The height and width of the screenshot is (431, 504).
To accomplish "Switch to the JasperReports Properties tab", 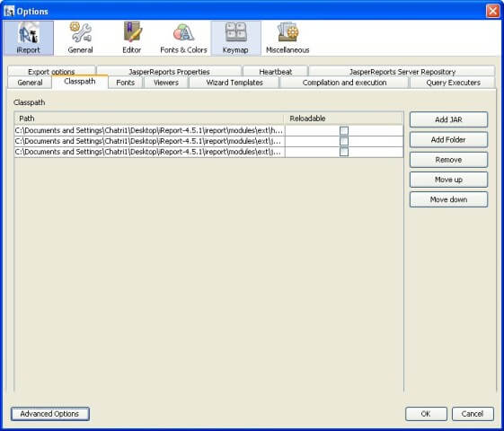I will 169,71.
